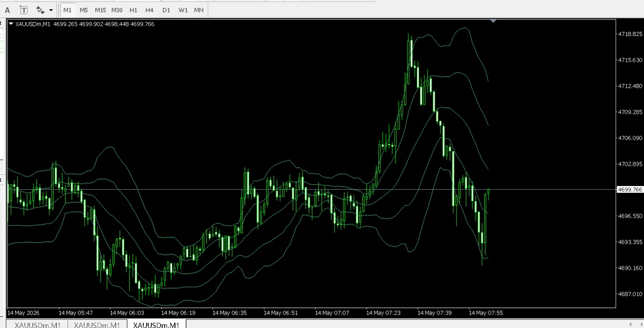Click the 14 May 07:39 time label

pos(435,312)
